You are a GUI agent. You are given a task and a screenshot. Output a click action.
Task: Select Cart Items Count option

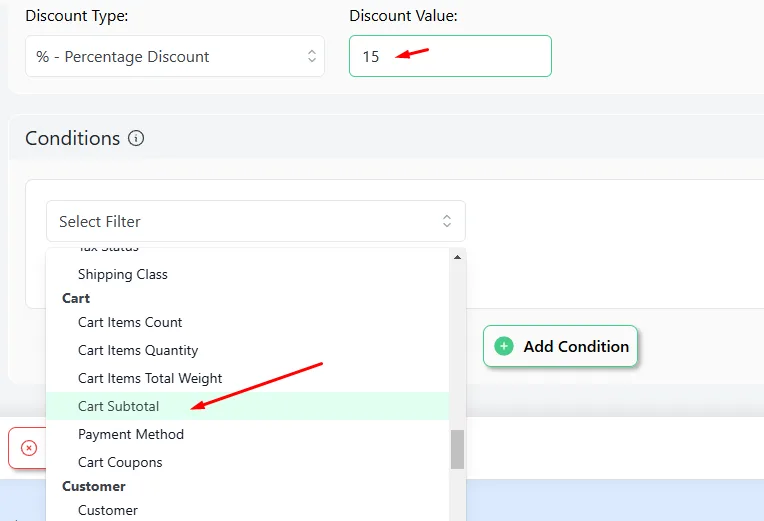tap(248, 322)
